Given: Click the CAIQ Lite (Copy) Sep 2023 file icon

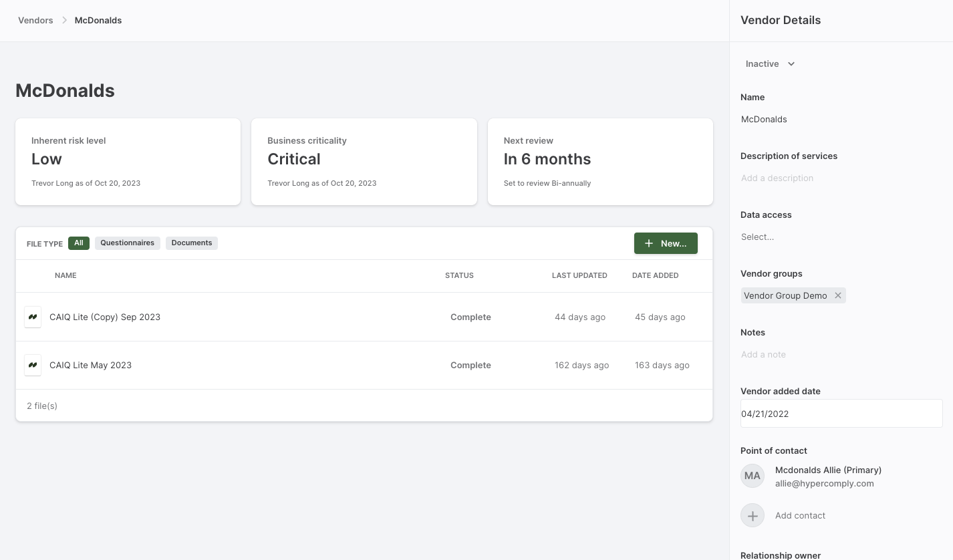Looking at the screenshot, I should point(33,317).
